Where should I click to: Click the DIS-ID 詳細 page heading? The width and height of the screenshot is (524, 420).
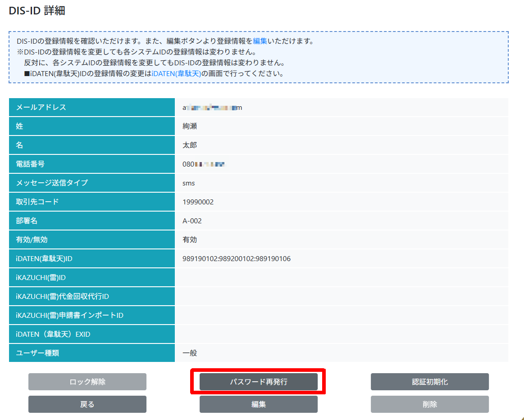[x=37, y=11]
